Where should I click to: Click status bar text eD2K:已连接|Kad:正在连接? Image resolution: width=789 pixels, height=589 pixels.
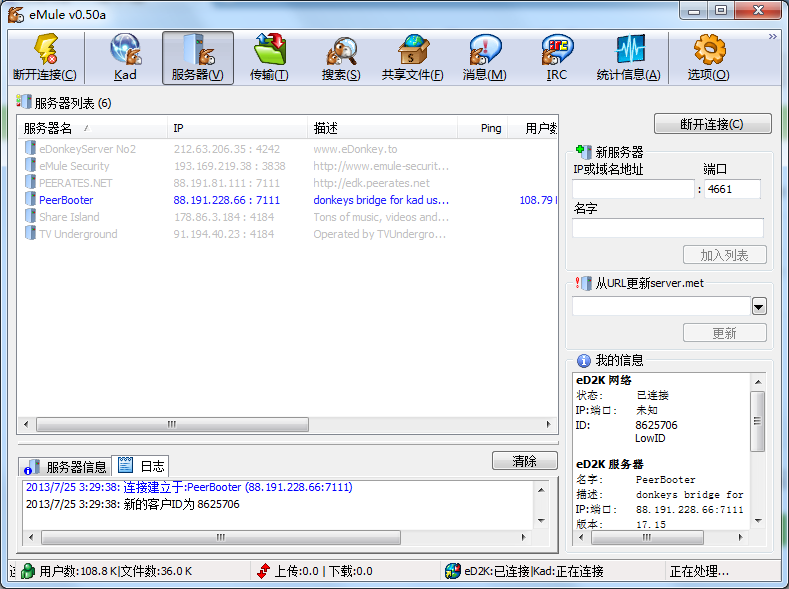pos(534,571)
